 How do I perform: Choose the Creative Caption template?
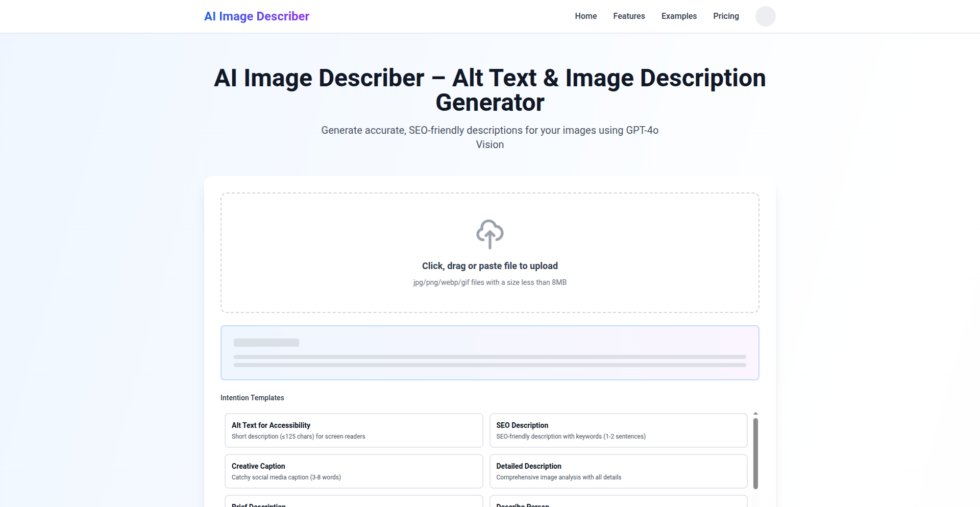(x=354, y=471)
